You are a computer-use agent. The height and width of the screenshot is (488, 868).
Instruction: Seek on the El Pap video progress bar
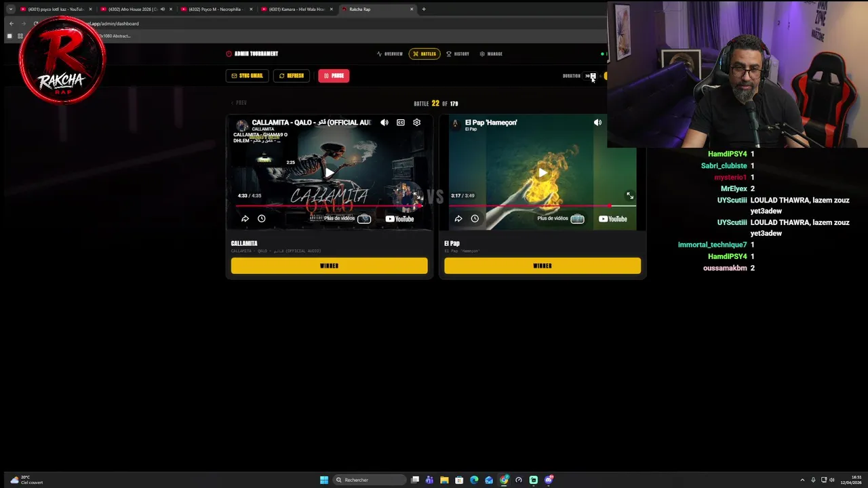pyautogui.click(x=542, y=205)
